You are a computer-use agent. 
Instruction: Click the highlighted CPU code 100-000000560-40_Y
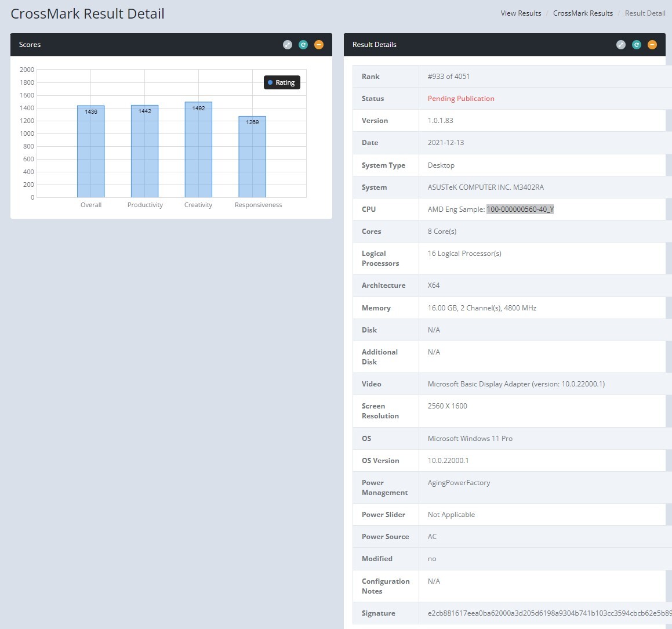pos(520,209)
